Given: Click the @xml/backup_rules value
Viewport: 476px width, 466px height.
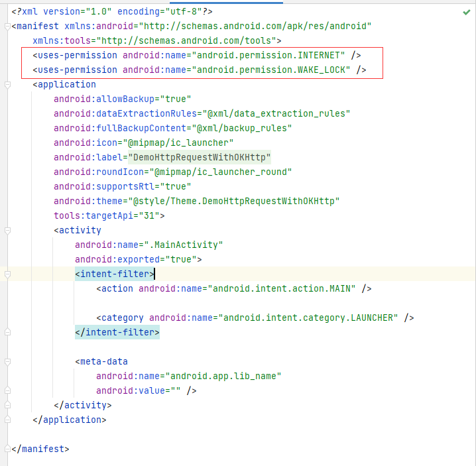Looking at the screenshot, I should 241,128.
